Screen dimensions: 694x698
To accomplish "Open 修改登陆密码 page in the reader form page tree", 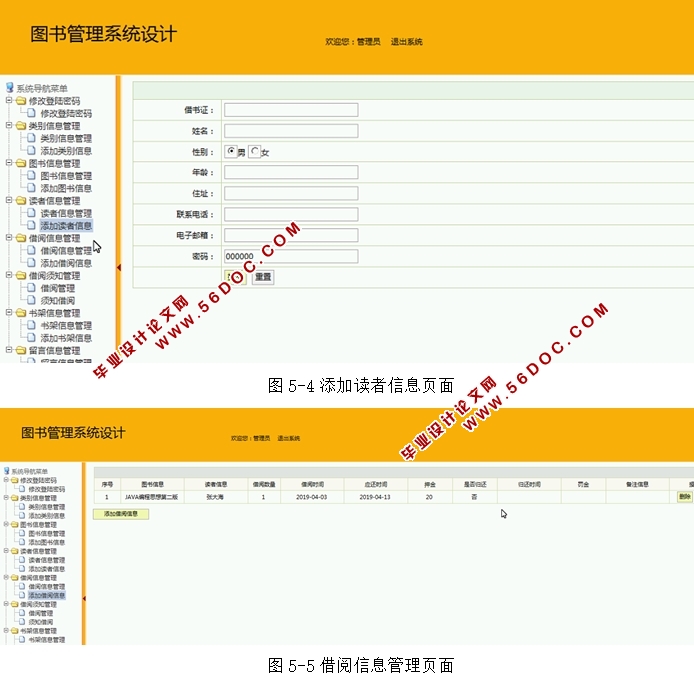I will 66,114.
